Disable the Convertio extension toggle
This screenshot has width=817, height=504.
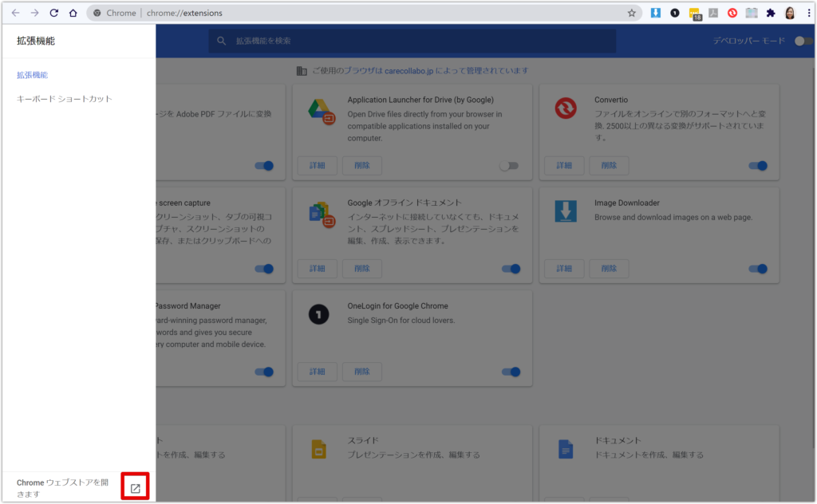click(x=758, y=166)
